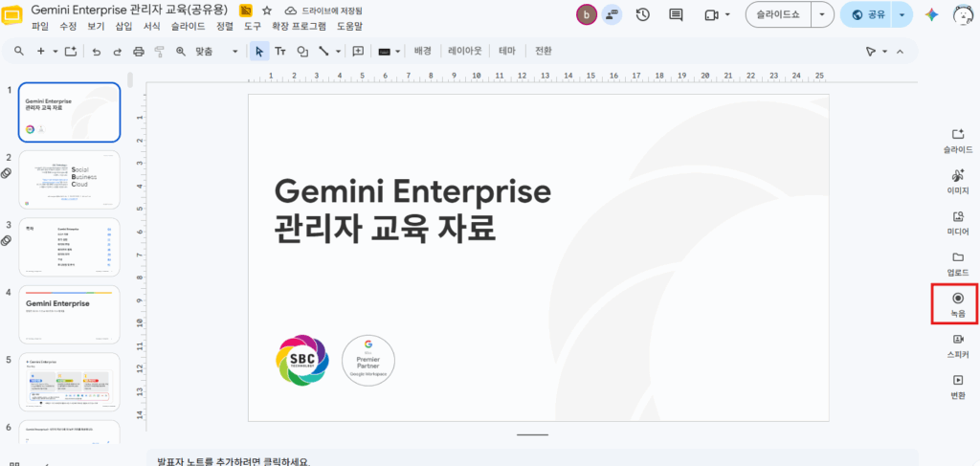Star the presentation title
The image size is (980, 466).
(267, 11)
